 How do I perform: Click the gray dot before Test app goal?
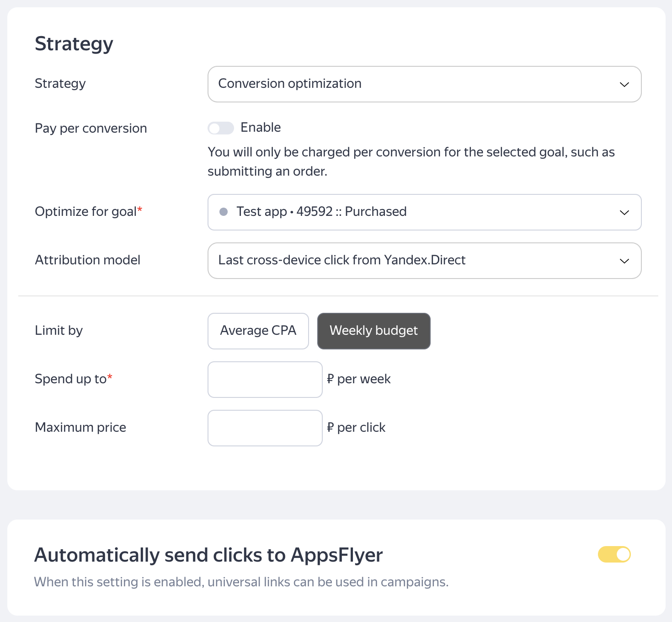click(x=224, y=212)
